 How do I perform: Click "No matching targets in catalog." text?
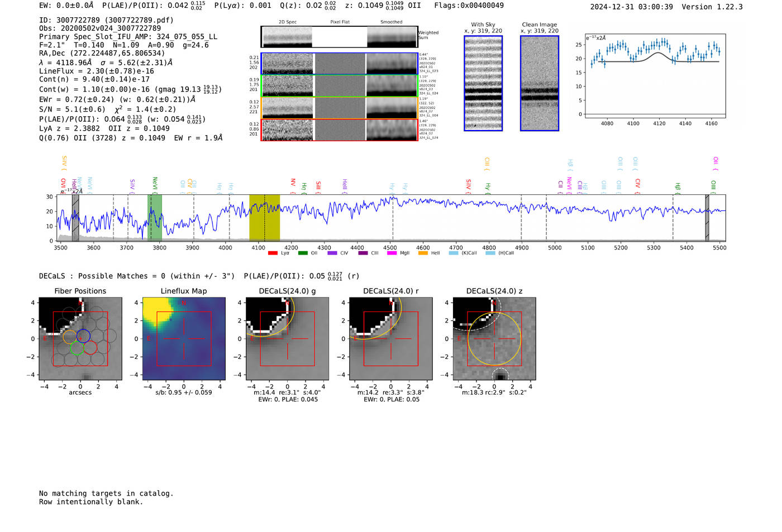click(x=106, y=493)
